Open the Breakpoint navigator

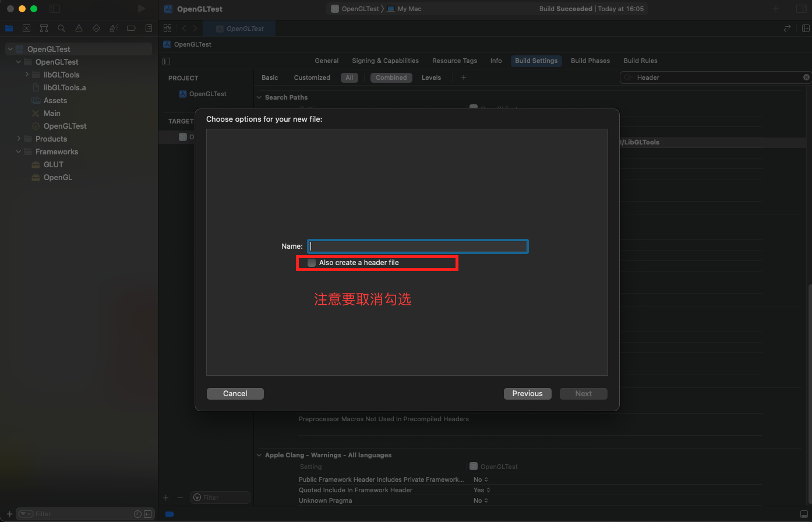click(x=131, y=28)
